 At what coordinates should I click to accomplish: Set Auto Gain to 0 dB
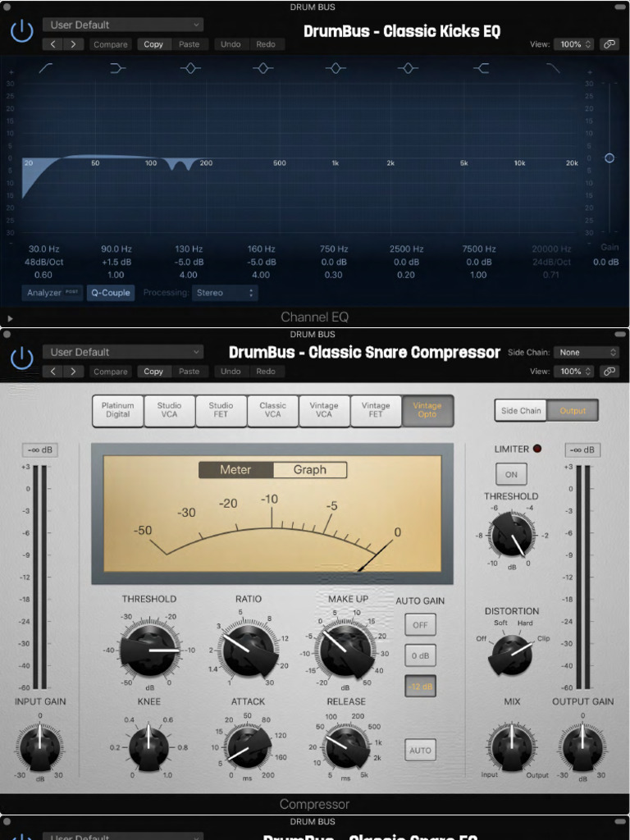420,655
